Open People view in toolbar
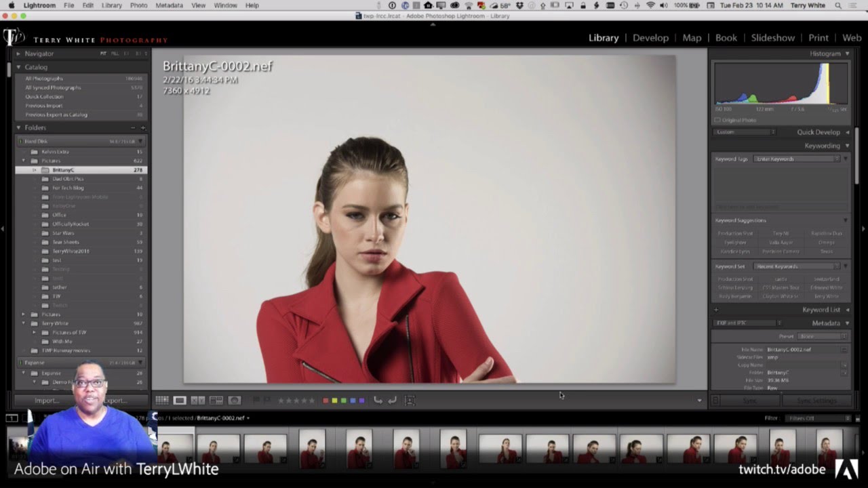 [x=235, y=401]
